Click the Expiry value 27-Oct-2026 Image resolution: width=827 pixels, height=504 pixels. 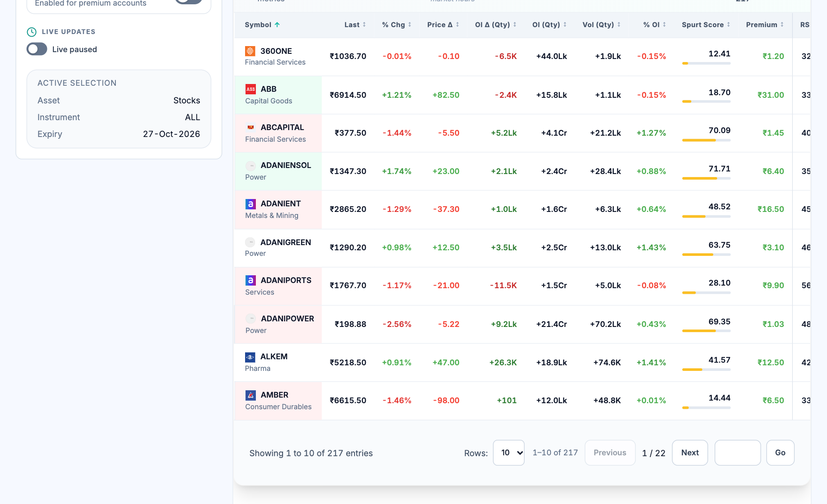171,134
